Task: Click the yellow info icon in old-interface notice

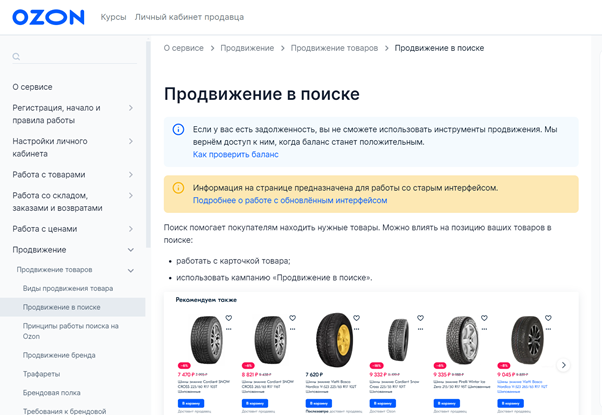Action: 178,188
